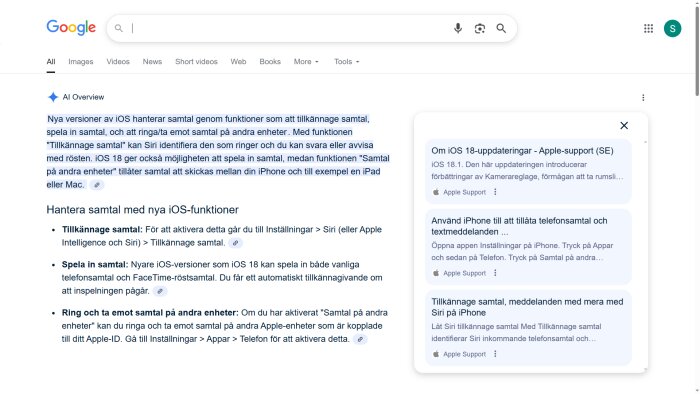Click heading 'Hantera samtal med nya iOS-funktioner'
Screen dimensions: 700x394
click(x=142, y=210)
